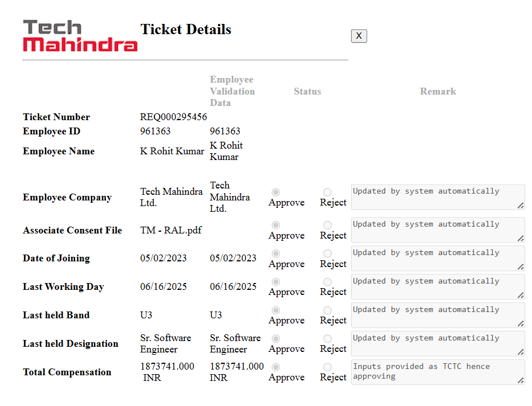Viewport: 532px width, 406px height.
Task: Click the Remark column header
Action: pos(438,91)
